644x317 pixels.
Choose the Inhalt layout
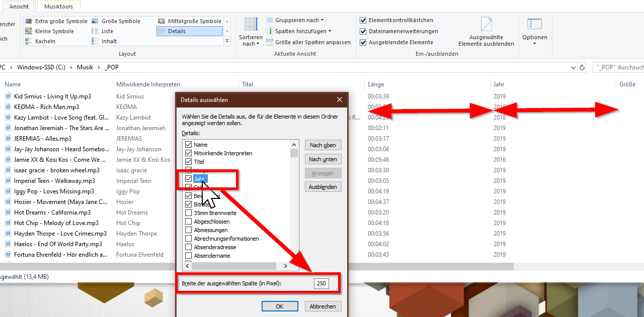[x=104, y=41]
